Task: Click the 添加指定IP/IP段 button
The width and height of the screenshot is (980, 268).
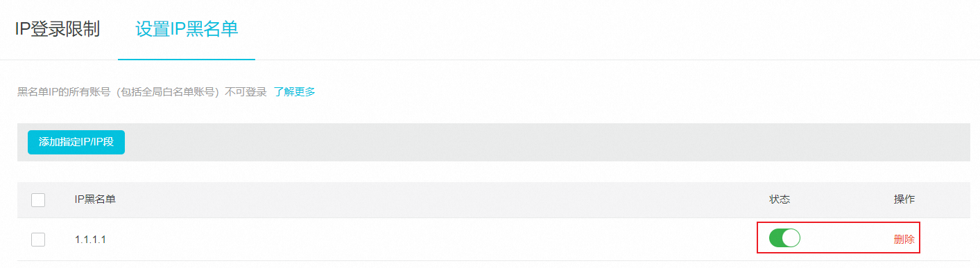Action: click(x=76, y=142)
